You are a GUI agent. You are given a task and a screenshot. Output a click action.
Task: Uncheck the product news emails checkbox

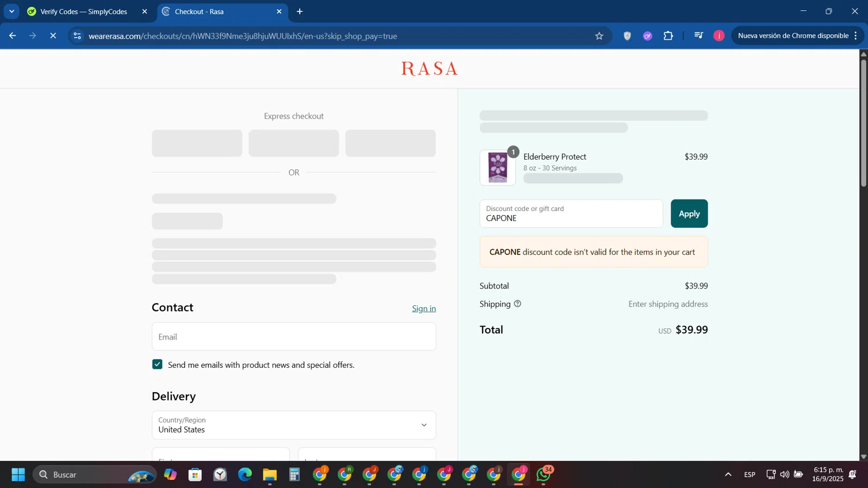pos(157,364)
